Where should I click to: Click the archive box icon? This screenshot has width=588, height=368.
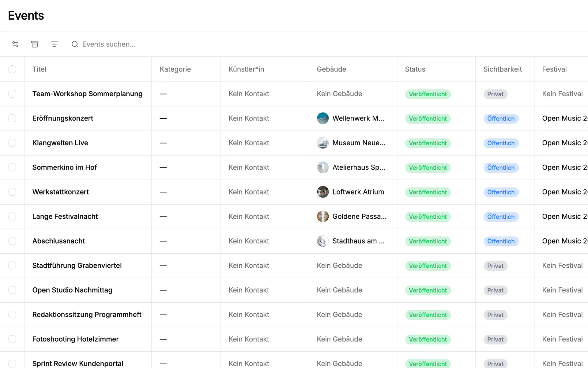point(35,44)
